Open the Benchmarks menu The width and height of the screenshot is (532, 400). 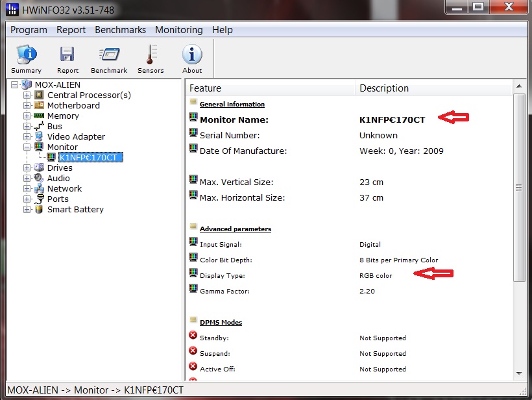click(x=121, y=30)
